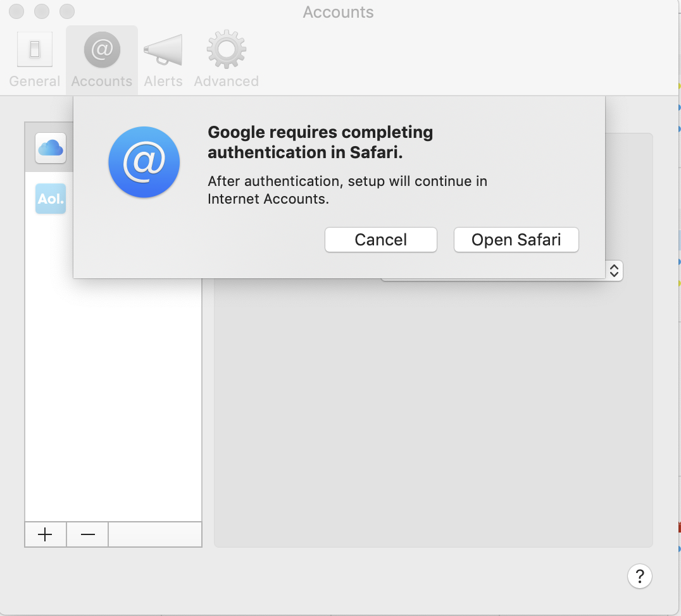Open the stepper control near the dialog edge

[614, 270]
